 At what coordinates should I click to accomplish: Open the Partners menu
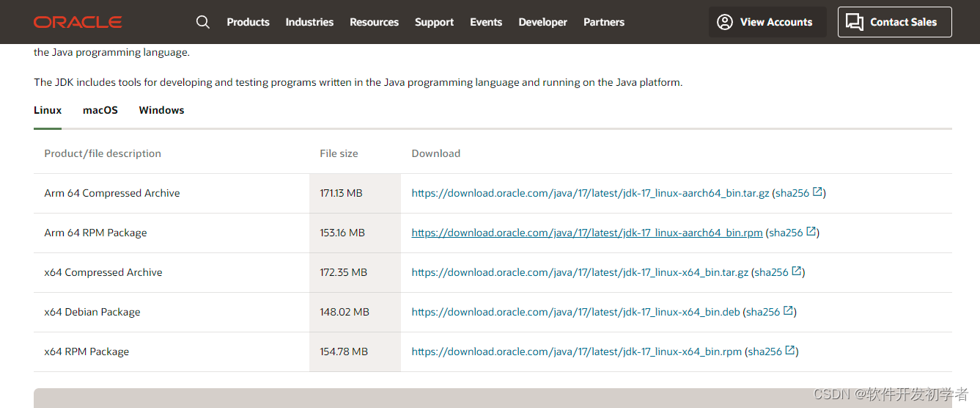point(604,22)
